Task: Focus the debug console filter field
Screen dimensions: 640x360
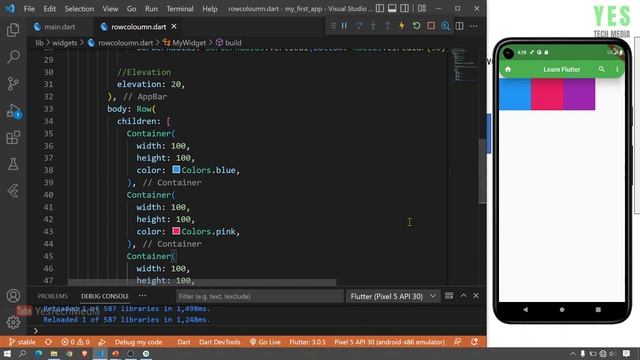Action: click(260, 296)
